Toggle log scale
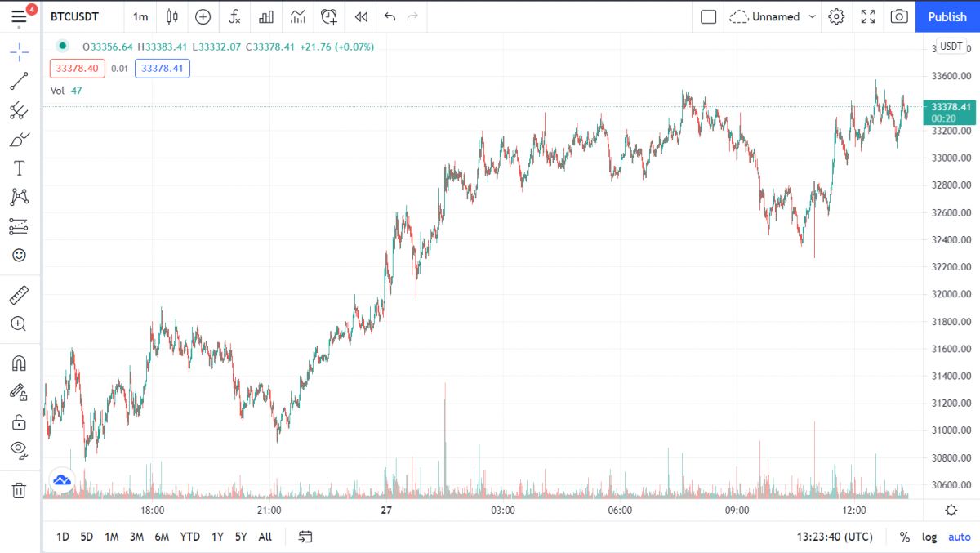 tap(929, 537)
